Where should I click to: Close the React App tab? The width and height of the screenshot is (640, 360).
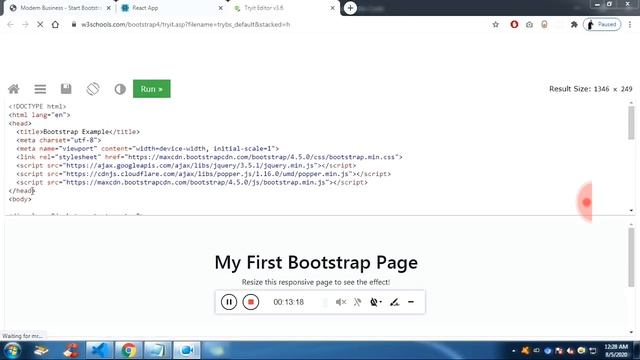tap(220, 8)
